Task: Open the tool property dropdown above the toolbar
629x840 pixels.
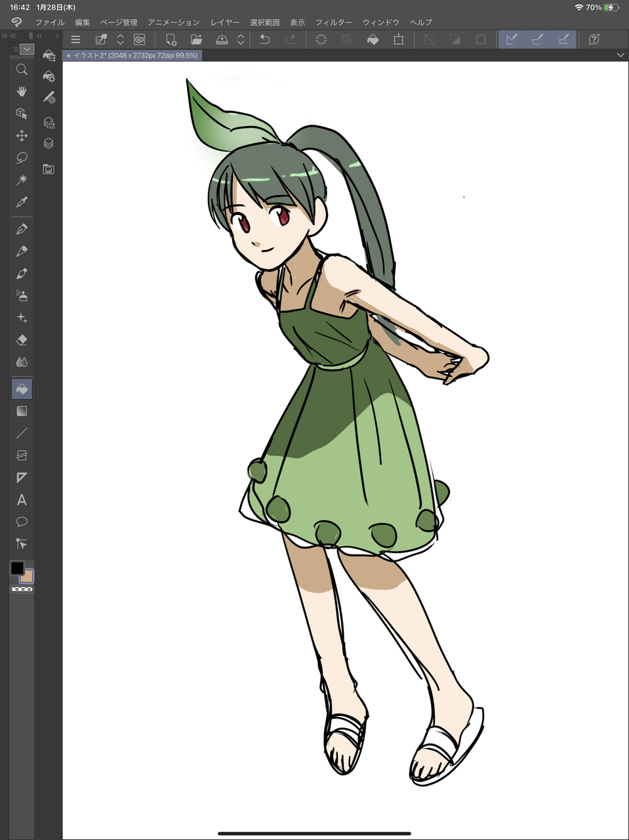Action: [27, 49]
